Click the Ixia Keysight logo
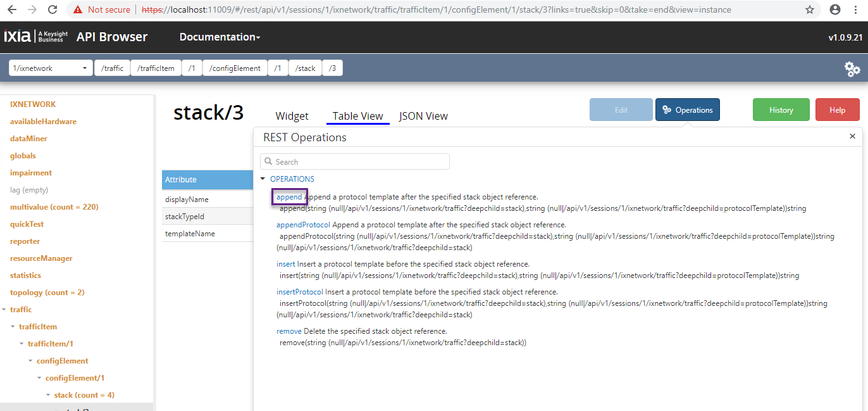Viewport: 868px width, 411px height. point(34,37)
